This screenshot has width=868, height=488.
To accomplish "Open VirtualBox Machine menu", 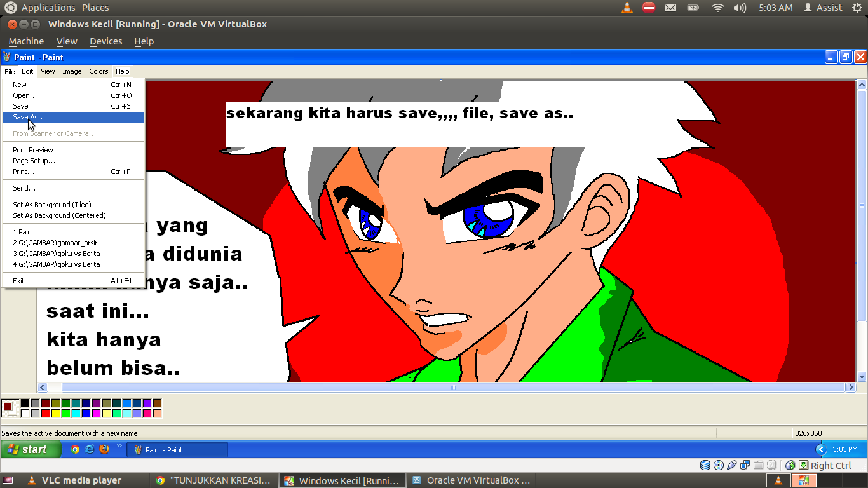I will (26, 41).
